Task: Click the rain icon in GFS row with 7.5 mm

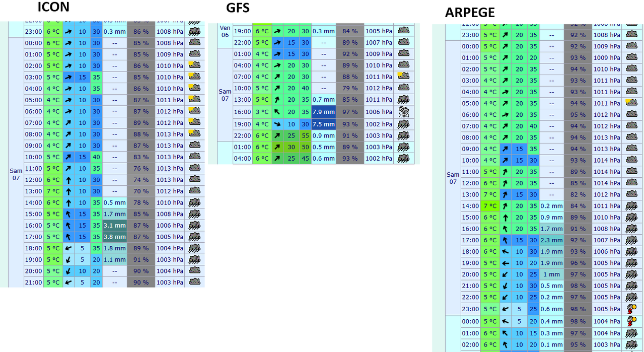Action: click(x=404, y=124)
